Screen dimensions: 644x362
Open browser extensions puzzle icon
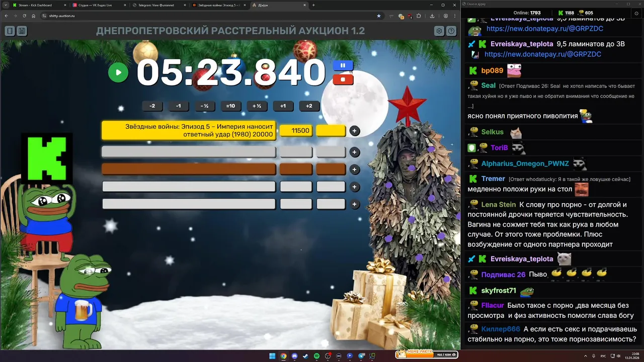coord(419,16)
